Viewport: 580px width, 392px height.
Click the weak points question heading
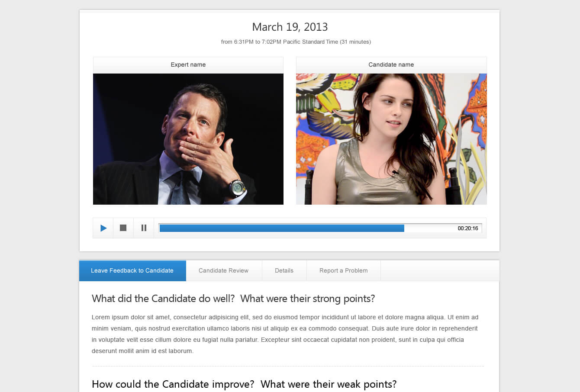pyautogui.click(x=244, y=384)
